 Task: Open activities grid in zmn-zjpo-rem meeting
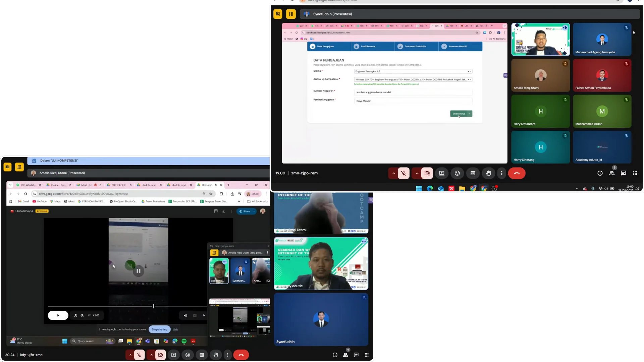[635, 173]
